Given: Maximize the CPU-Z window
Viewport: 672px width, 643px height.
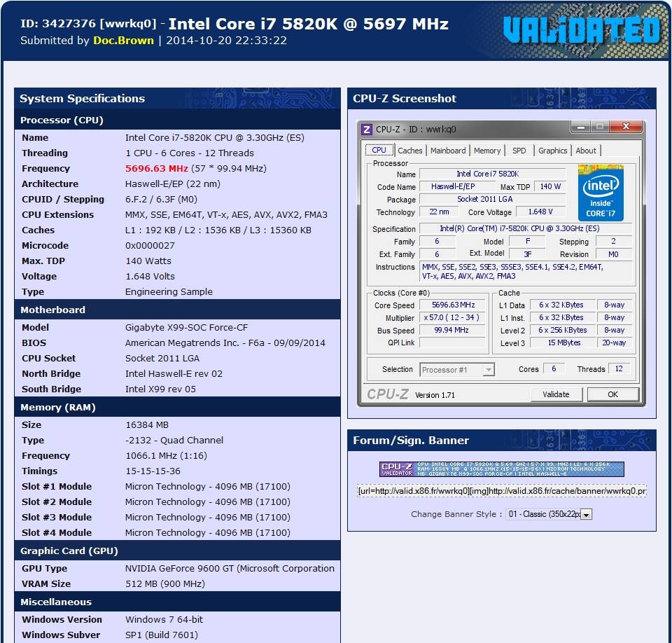Looking at the screenshot, I should 600,127.
